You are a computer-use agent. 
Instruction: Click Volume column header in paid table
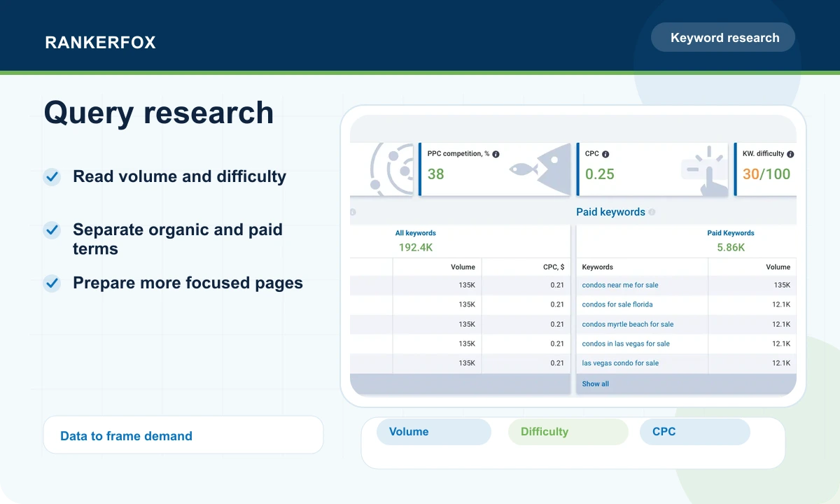[x=778, y=267]
